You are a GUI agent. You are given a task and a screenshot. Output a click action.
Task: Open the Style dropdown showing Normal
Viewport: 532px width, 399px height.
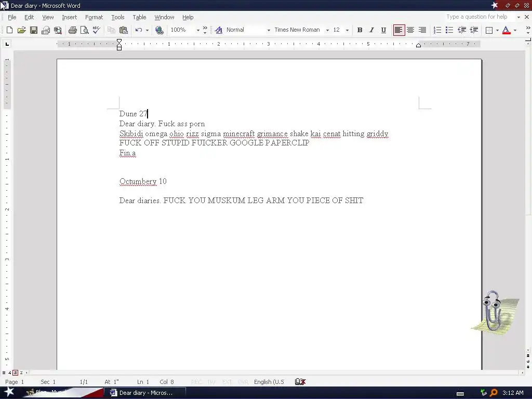(269, 30)
